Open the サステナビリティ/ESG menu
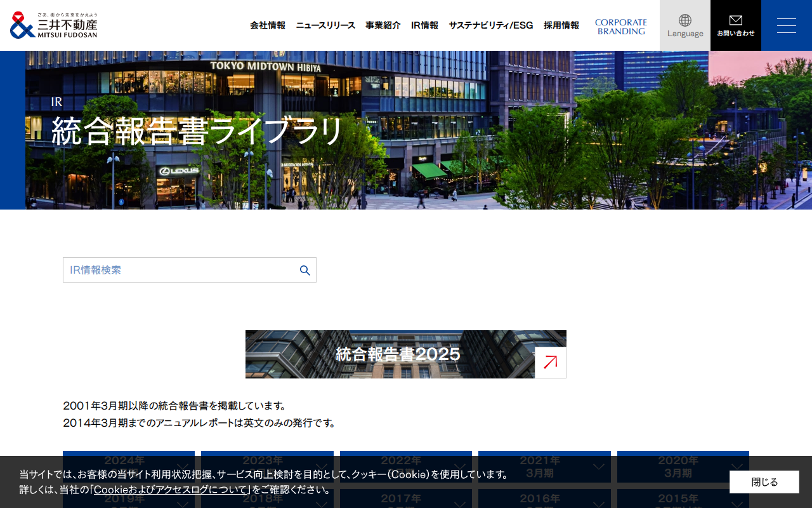The image size is (812, 508). pyautogui.click(x=491, y=25)
